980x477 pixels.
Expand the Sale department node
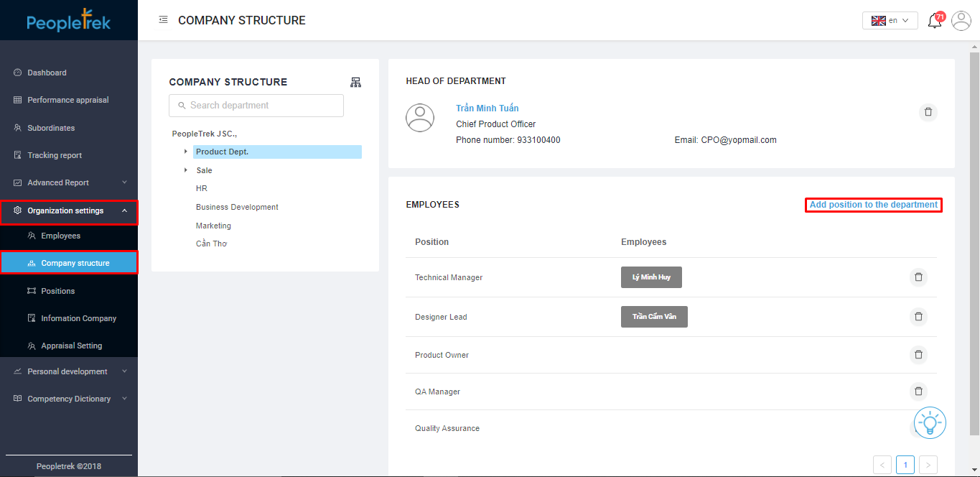pos(185,170)
